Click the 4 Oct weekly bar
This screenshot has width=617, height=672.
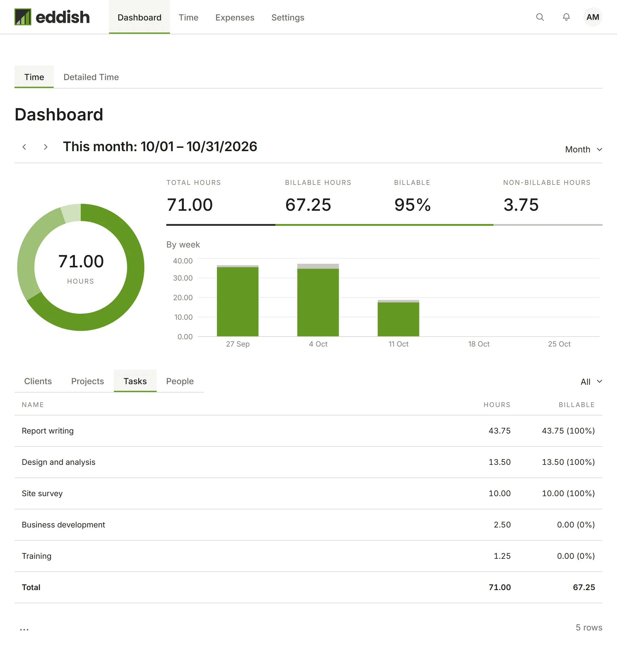pos(318,300)
